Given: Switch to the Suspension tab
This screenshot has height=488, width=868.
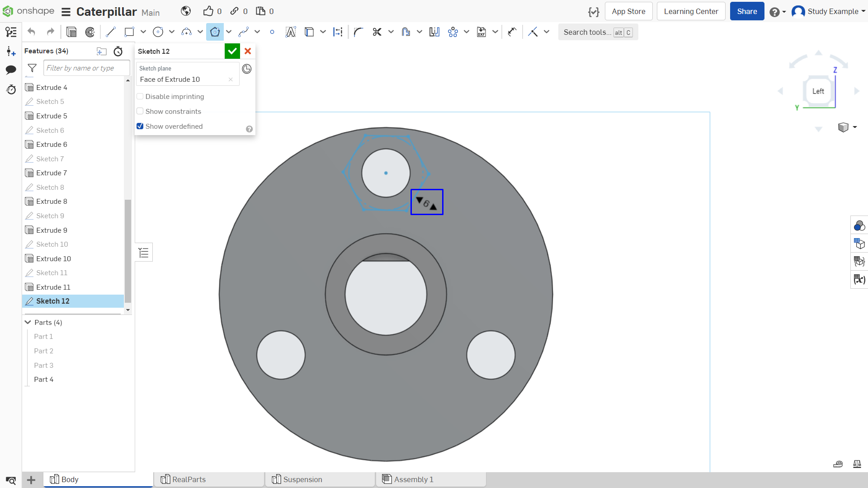Looking at the screenshot, I should pos(320,479).
